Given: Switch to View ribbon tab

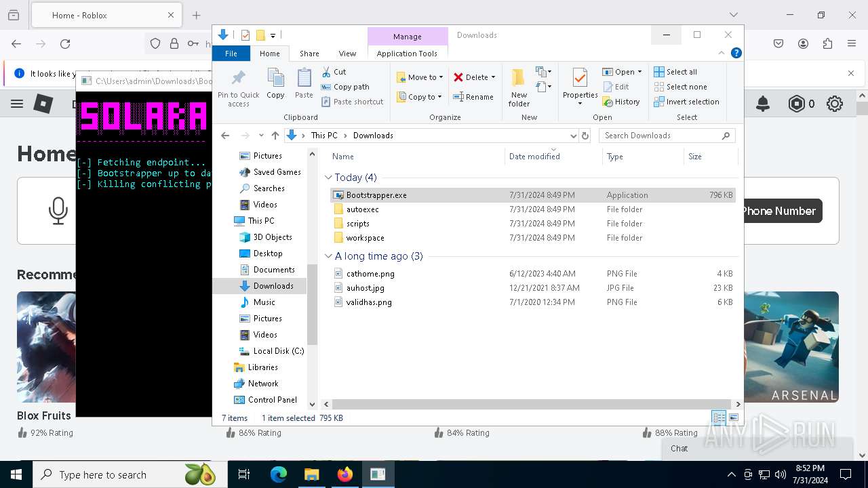Looking at the screenshot, I should pyautogui.click(x=347, y=54).
